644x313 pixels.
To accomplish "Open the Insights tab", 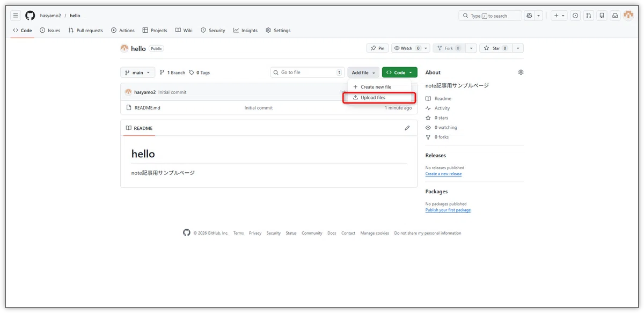I will tap(246, 31).
